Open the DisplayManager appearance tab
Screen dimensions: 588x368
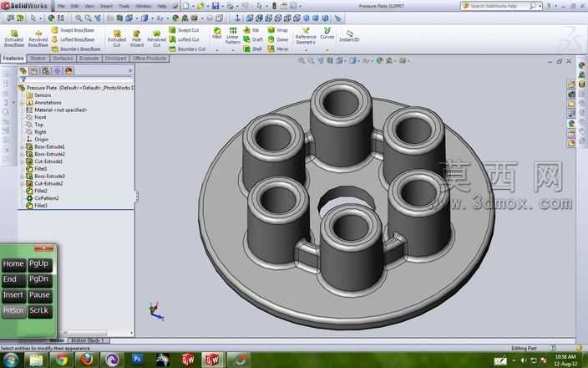coord(68,70)
